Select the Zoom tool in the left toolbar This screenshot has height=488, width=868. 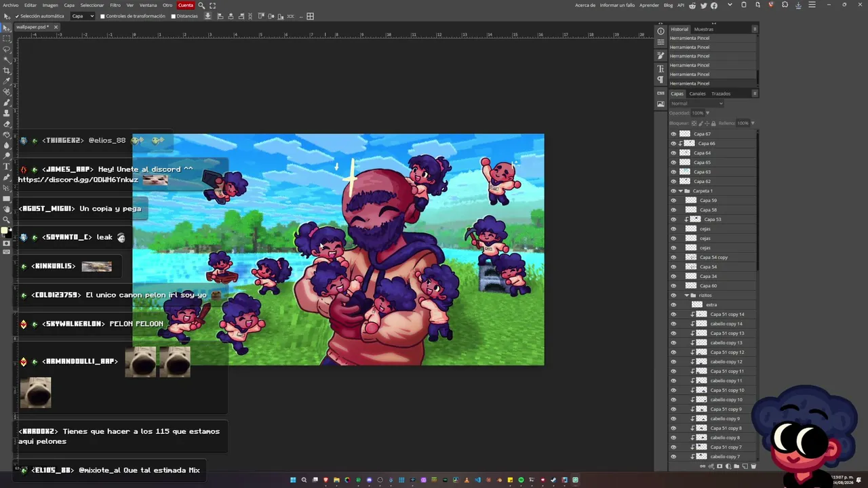7,220
